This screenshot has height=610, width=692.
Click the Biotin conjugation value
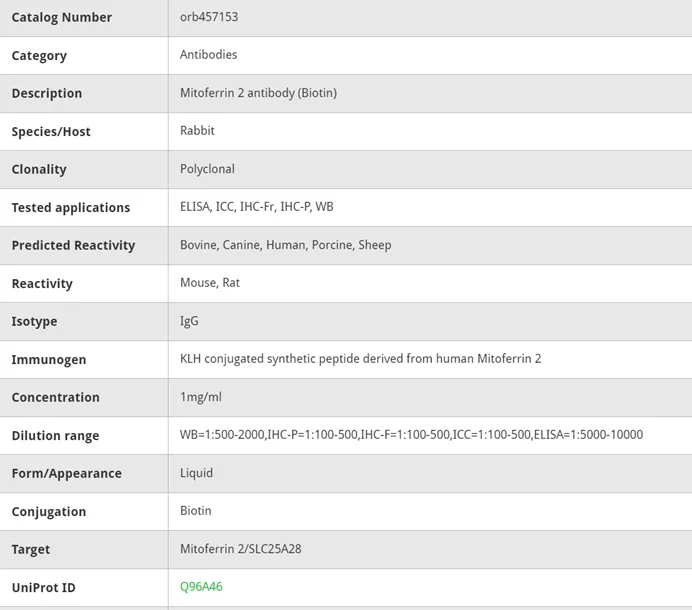(196, 511)
